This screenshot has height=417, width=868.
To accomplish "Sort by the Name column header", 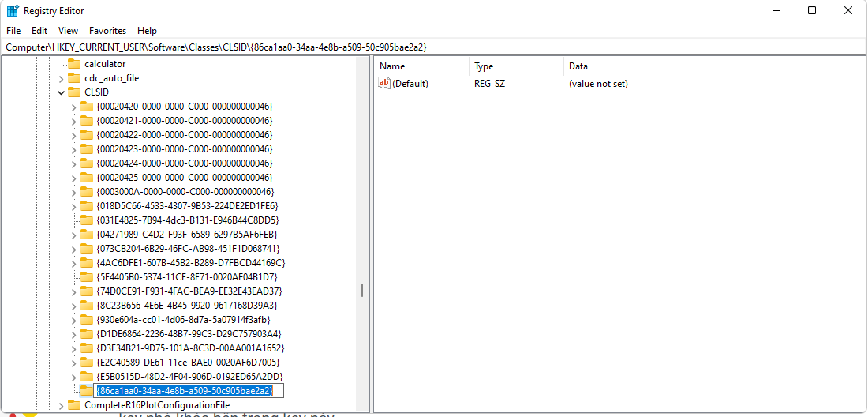I will pyautogui.click(x=422, y=66).
